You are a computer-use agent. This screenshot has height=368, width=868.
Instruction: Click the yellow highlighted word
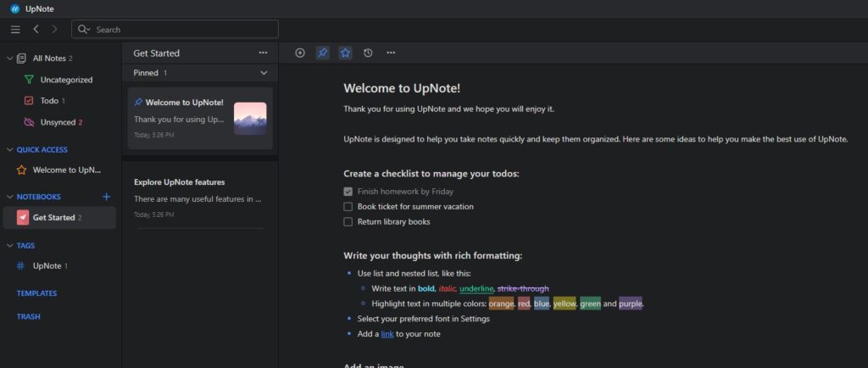565,304
